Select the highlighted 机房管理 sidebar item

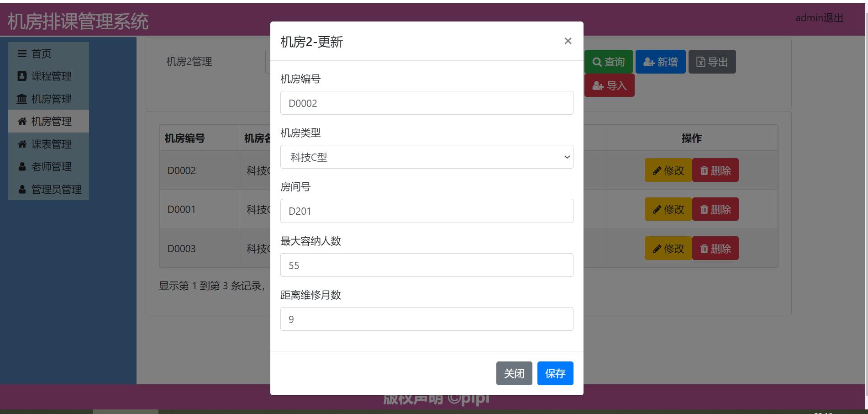click(x=48, y=121)
